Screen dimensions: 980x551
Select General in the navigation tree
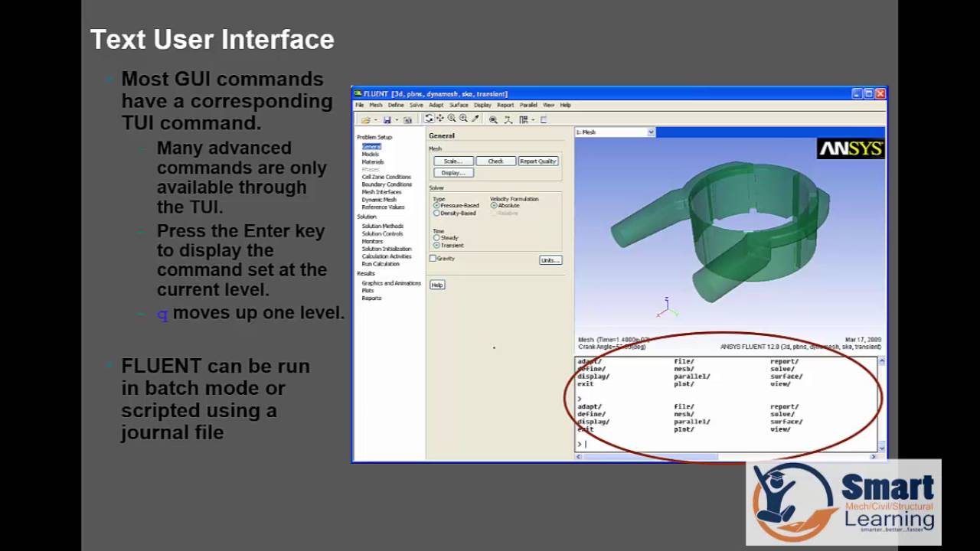[371, 146]
